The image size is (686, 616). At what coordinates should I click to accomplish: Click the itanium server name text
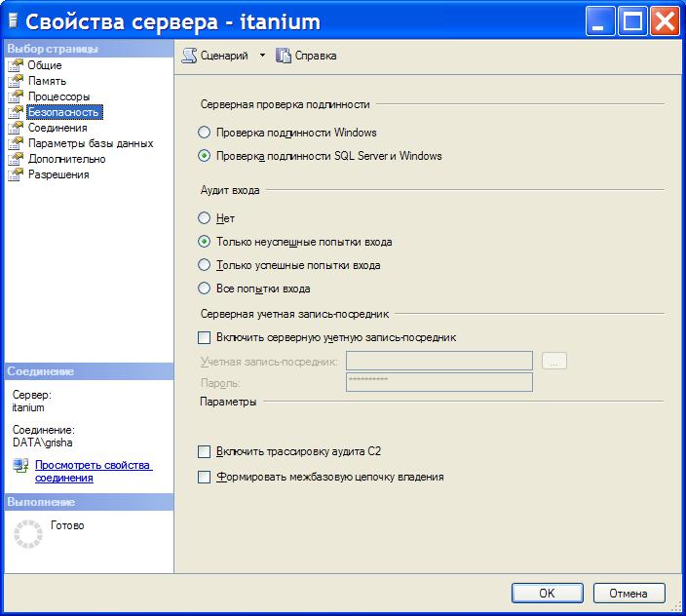28,407
